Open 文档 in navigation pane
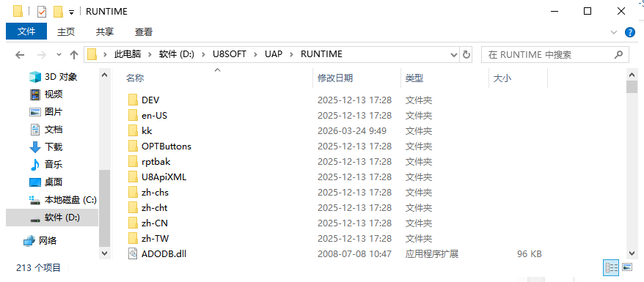 click(x=46, y=130)
